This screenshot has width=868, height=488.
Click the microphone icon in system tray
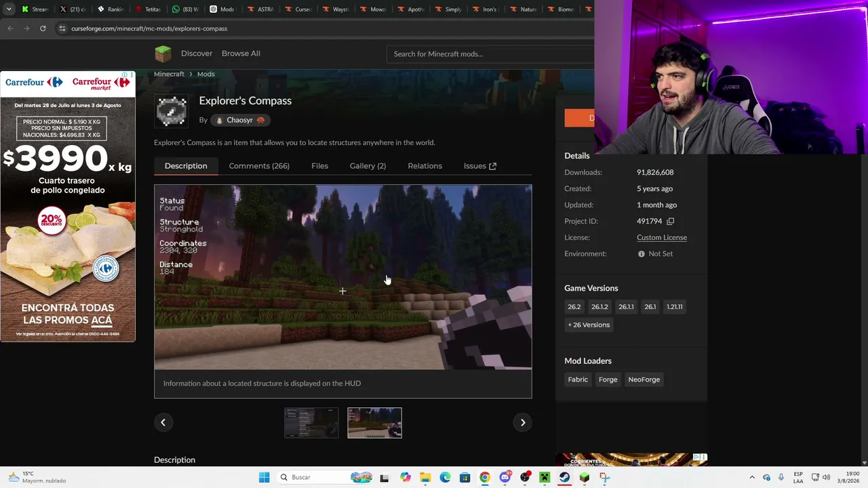click(781, 477)
